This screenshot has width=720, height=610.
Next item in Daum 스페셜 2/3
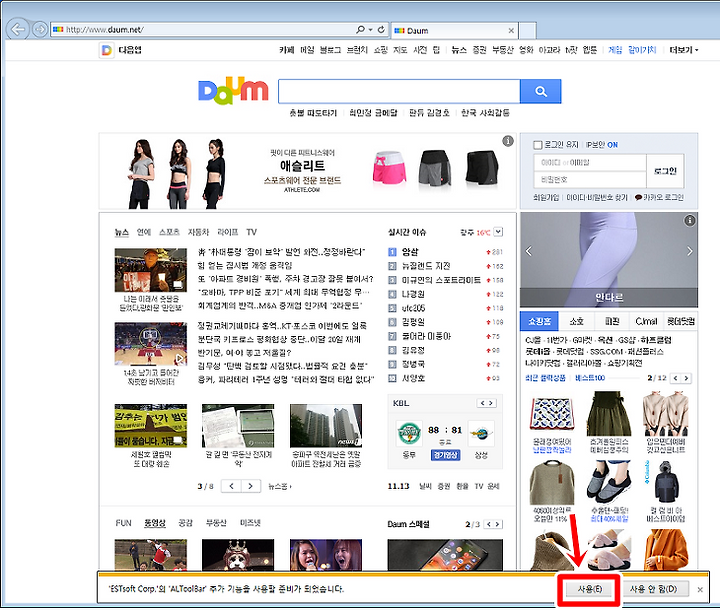(x=498, y=524)
